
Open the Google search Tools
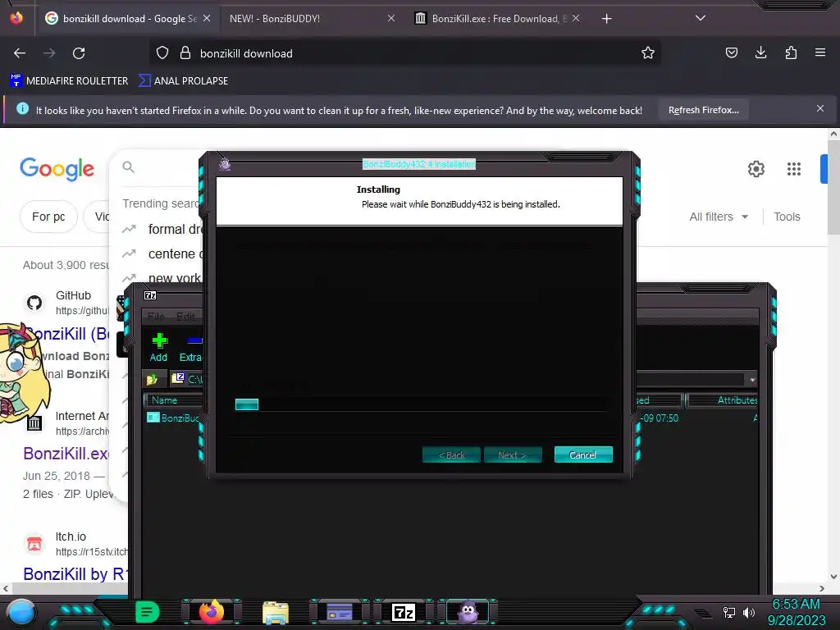click(x=787, y=217)
